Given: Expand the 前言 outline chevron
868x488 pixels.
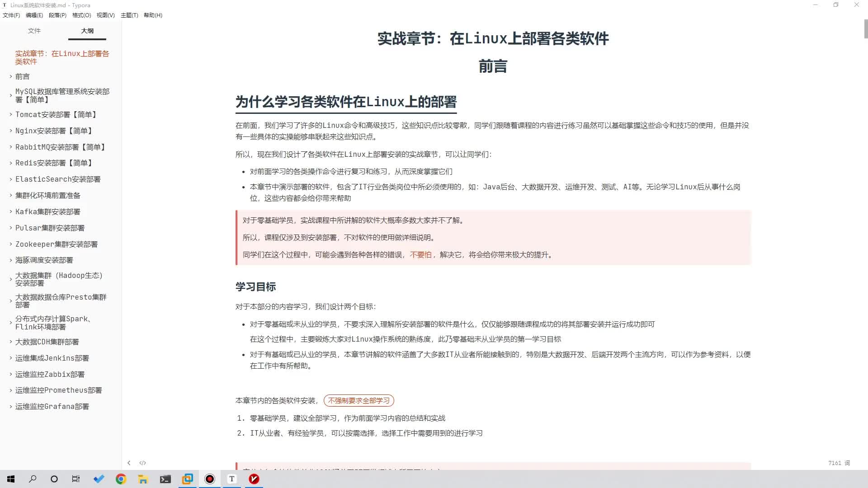Looking at the screenshot, I should 11,76.
